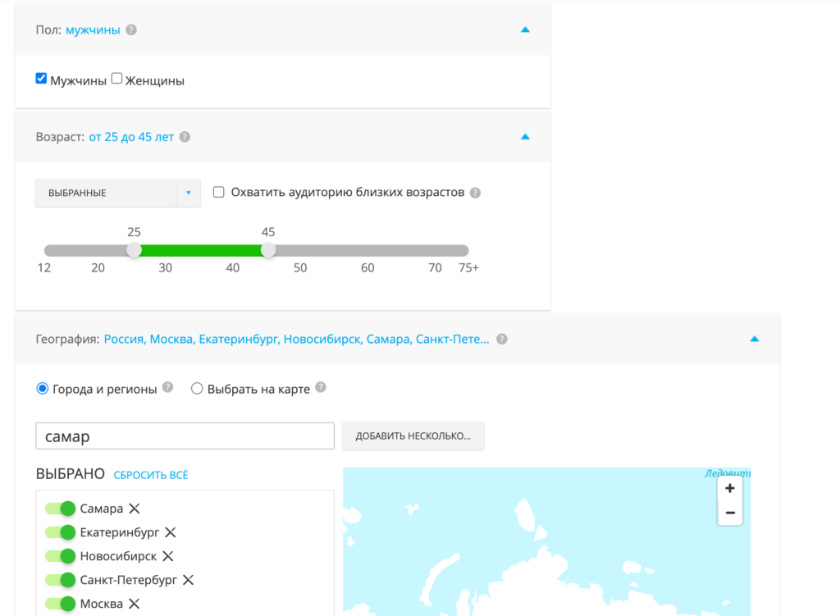Viewport: 840px width, 616px height.
Task: Select Выбрать на карте radio button
Action: pos(197,389)
